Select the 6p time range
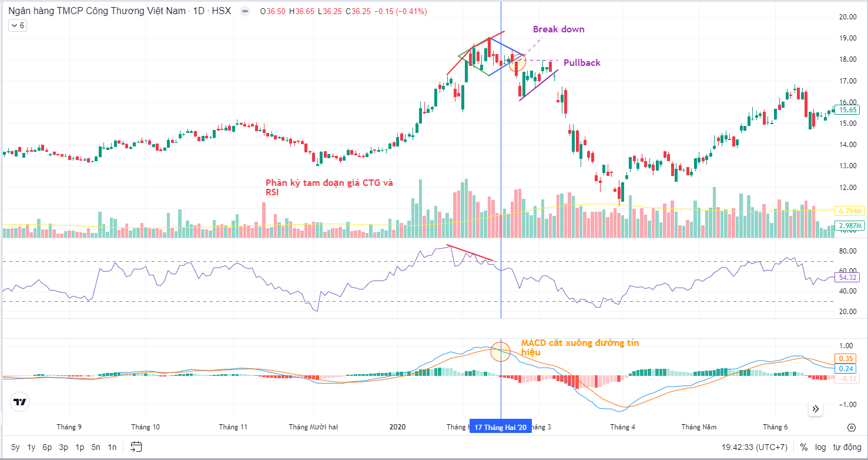 [x=47, y=447]
